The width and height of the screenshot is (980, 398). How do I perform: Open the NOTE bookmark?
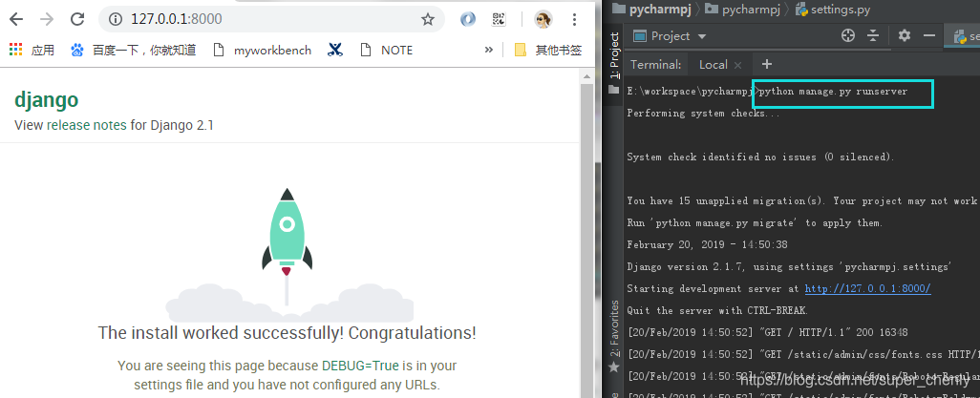(387, 50)
